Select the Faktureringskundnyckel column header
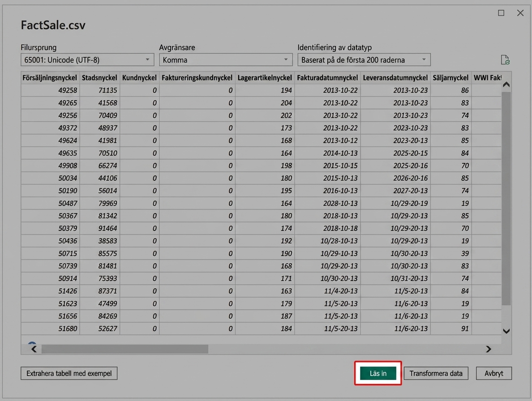532x401 pixels. (x=197, y=77)
